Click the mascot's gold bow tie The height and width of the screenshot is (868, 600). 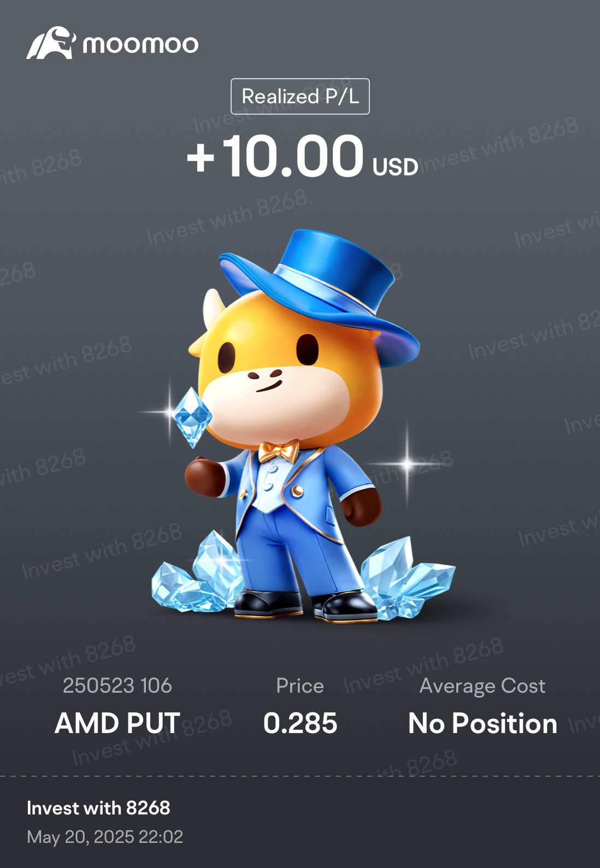tap(279, 451)
